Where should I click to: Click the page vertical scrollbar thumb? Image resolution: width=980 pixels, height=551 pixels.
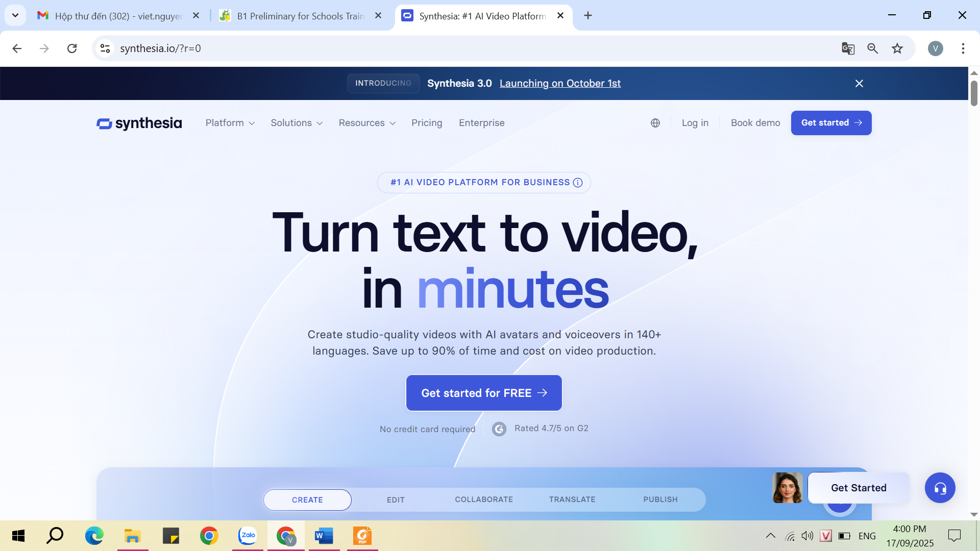[x=974, y=93]
